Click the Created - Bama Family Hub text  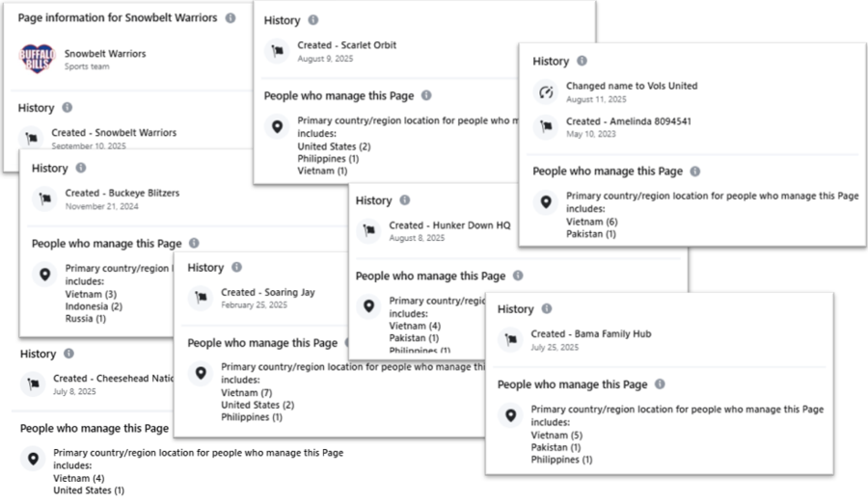coord(590,333)
